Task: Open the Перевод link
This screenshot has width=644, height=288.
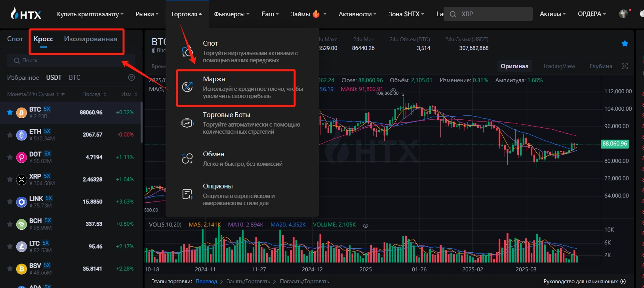Action: 206,281
